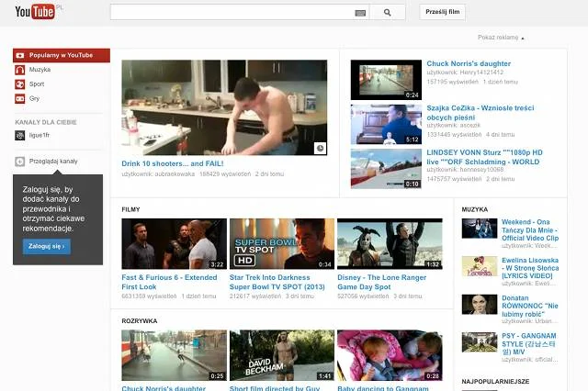The image size is (588, 391).
Task: Open user hennesey10068 channel link
Action: [x=481, y=170]
